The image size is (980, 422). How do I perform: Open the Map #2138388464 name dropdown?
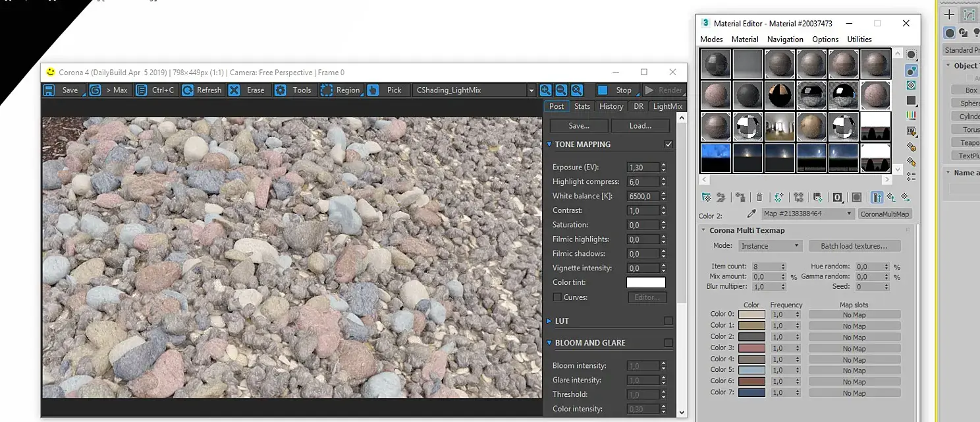(807, 214)
